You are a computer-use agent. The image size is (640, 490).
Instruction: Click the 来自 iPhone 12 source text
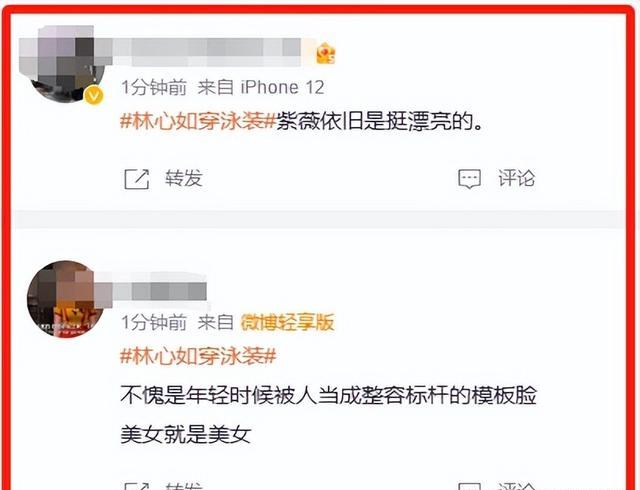pyautogui.click(x=261, y=87)
